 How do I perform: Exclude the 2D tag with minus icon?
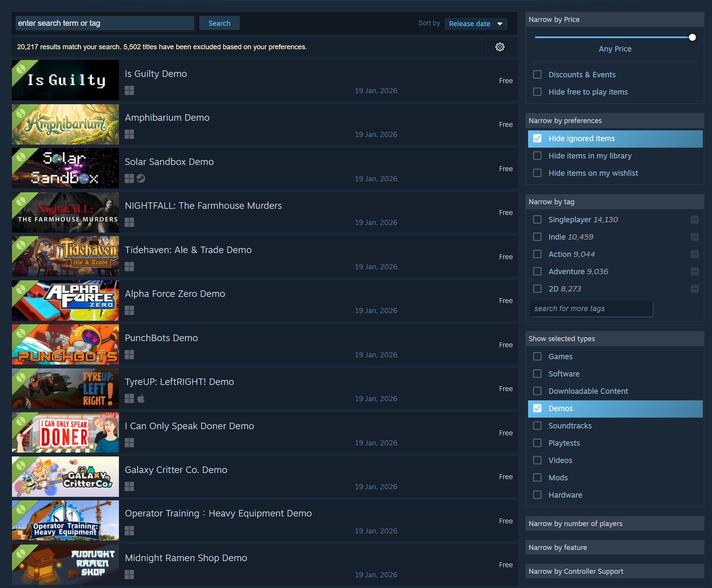coord(695,289)
